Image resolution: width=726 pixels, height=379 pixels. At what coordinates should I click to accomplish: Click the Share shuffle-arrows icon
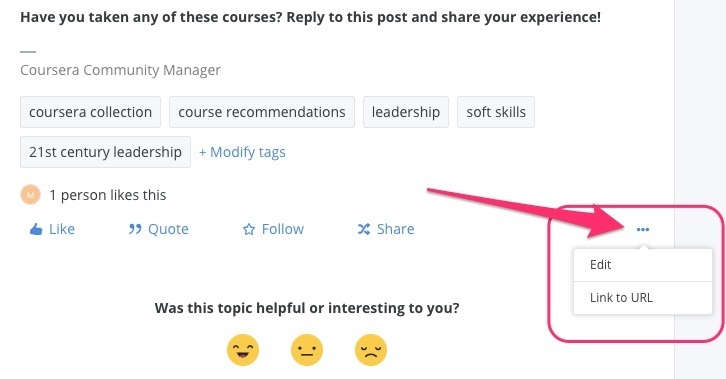coord(364,229)
